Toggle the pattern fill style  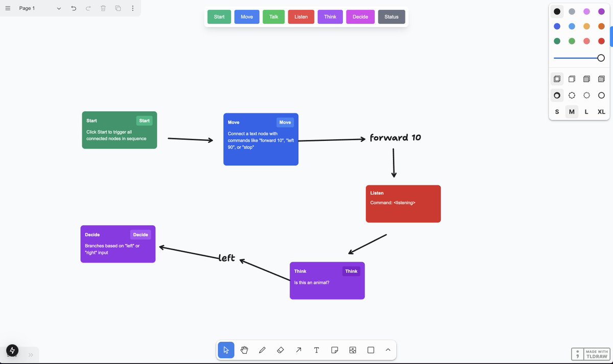[601, 79]
